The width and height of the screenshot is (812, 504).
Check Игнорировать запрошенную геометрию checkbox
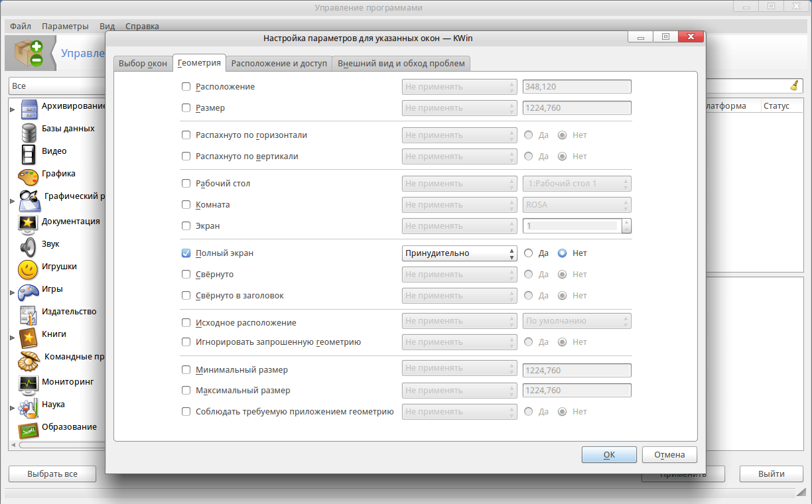[x=186, y=342]
